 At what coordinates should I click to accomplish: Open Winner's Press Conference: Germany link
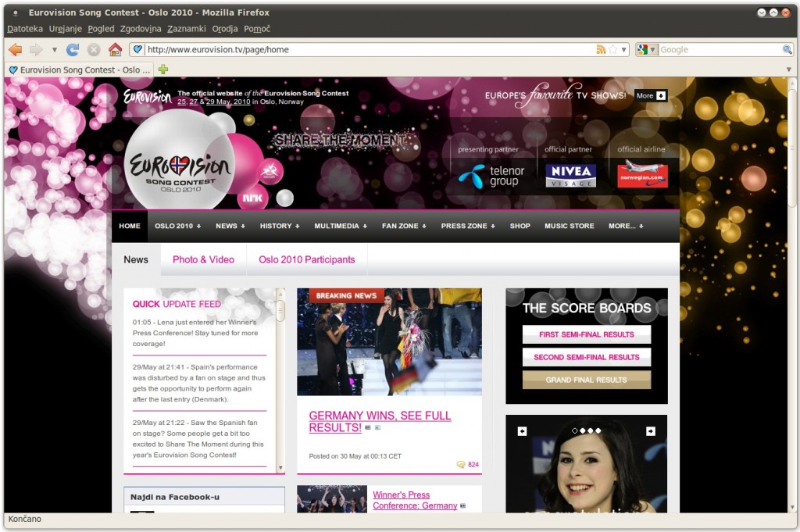(415, 501)
